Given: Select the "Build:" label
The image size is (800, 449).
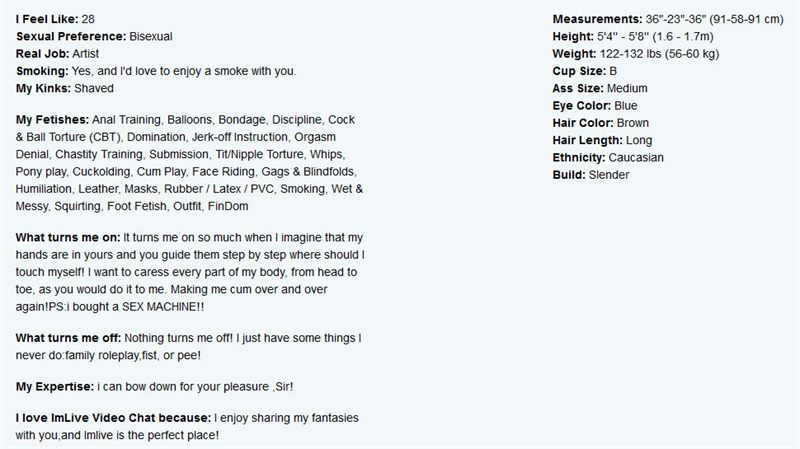Looking at the screenshot, I should click(569, 176).
